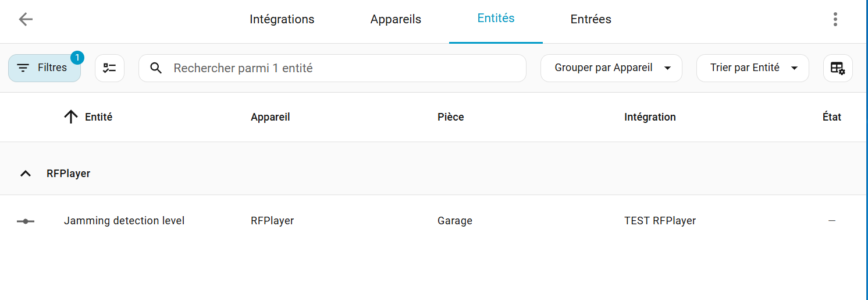This screenshot has height=300, width=868.
Task: Click the sort ascending arrow by Entité
Action: tap(70, 117)
